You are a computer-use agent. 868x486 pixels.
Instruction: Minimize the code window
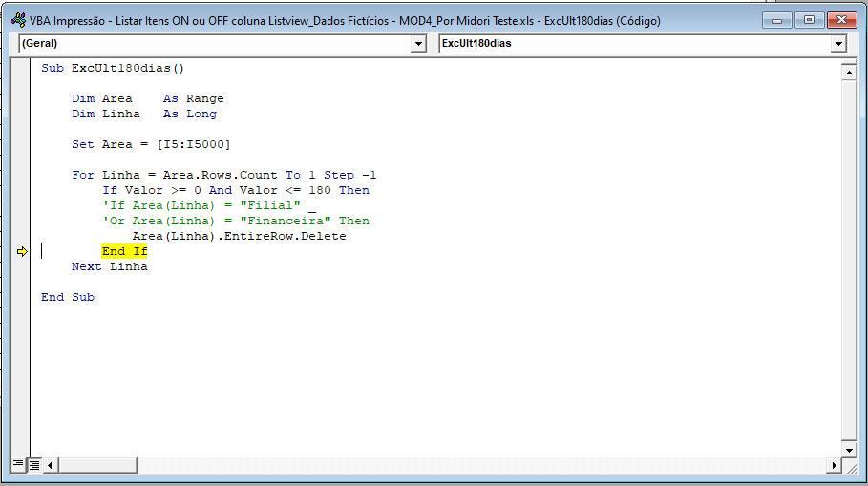776,20
